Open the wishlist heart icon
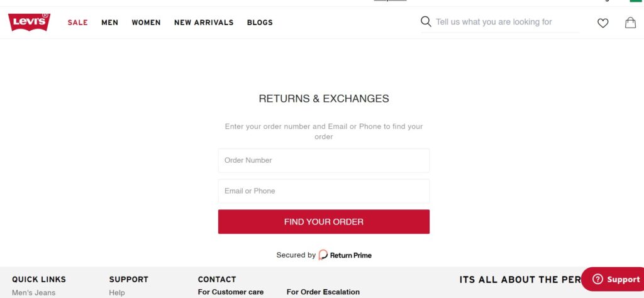The height and width of the screenshot is (298, 644). (602, 23)
